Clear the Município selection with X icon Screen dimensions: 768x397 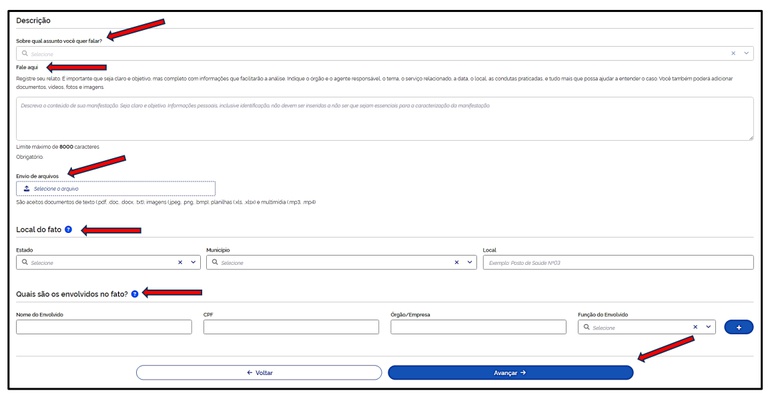pos(456,262)
